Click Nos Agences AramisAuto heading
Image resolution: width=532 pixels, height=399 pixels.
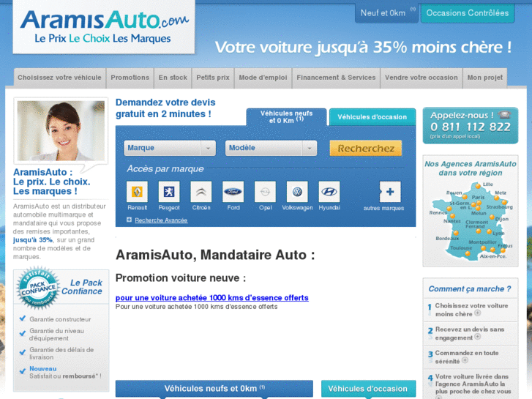point(471,168)
